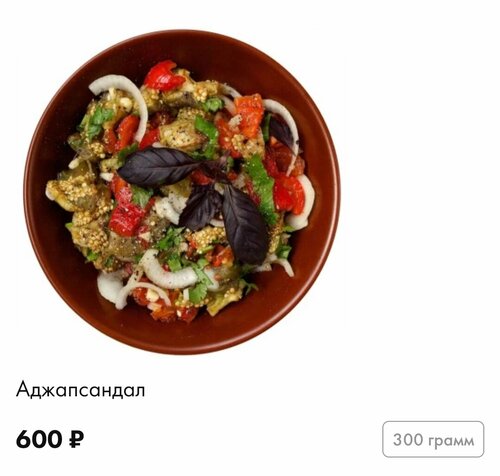The width and height of the screenshot is (500, 476).
Task: Select the 300 грамм portion button
Action: (433, 439)
